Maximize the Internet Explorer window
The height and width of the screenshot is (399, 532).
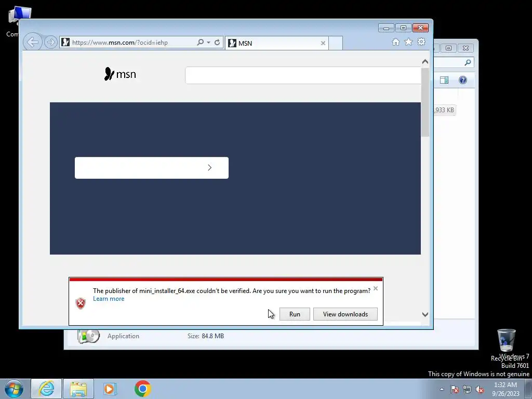point(403,28)
